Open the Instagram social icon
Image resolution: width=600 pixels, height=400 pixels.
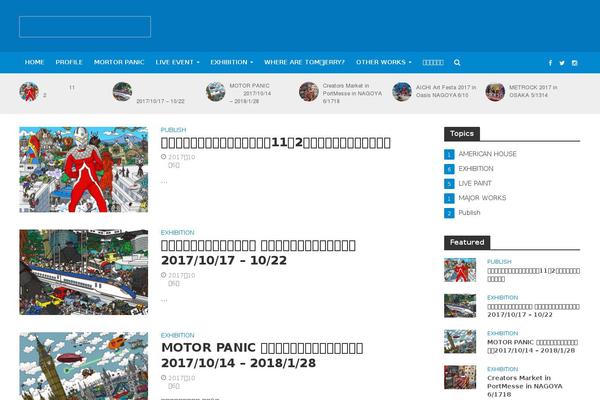(574, 63)
